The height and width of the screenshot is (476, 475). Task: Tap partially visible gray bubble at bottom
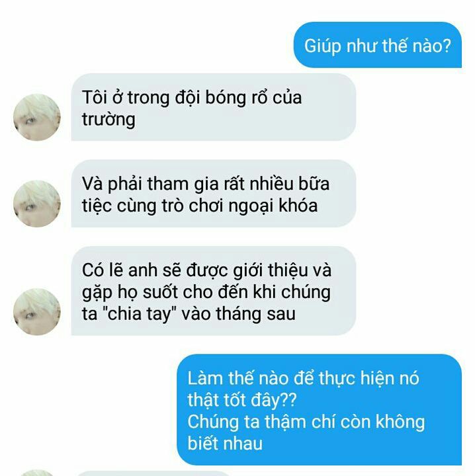pos(152,473)
